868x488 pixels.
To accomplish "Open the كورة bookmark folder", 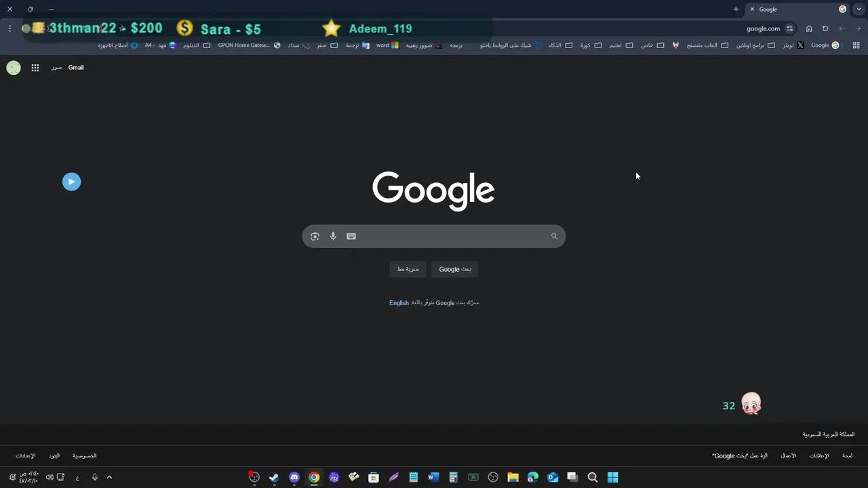I will (591, 45).
